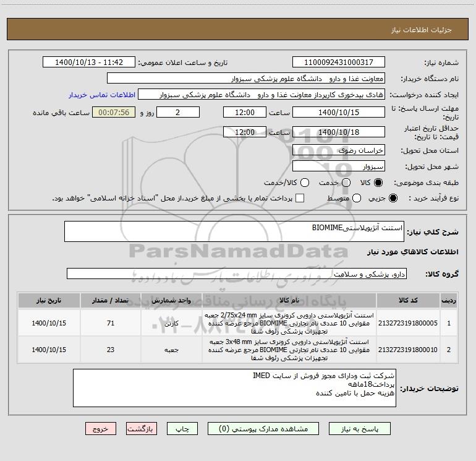Image resolution: width=476 pixels, height=461 pixels.
Task: Click the response deadline date 1400/10/15 field
Action: click(339, 112)
